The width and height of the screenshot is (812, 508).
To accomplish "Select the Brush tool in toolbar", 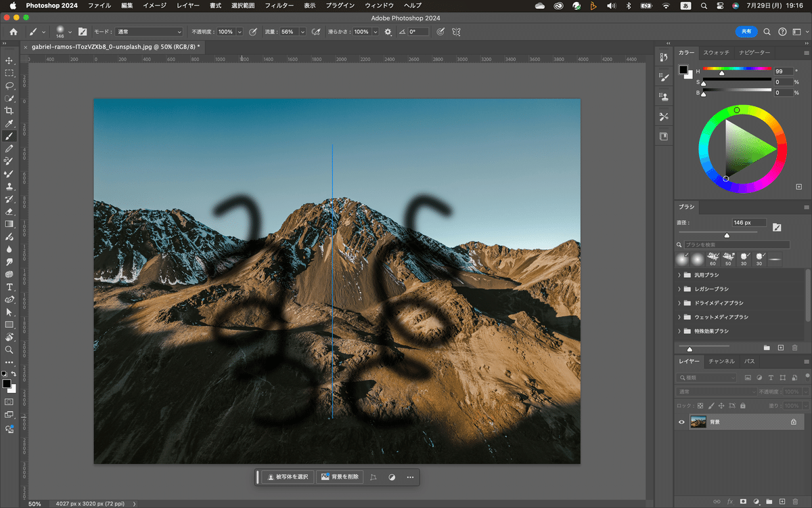I will tap(9, 136).
